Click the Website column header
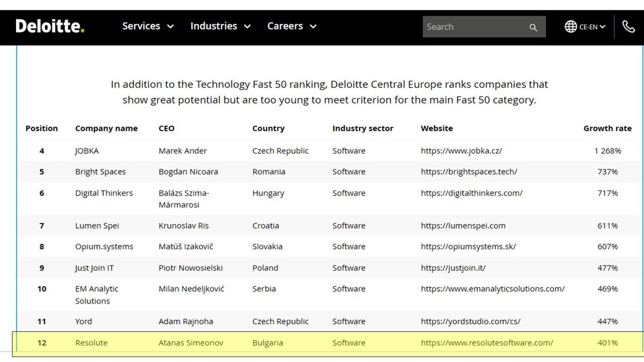The height and width of the screenshot is (362, 644). 437,129
